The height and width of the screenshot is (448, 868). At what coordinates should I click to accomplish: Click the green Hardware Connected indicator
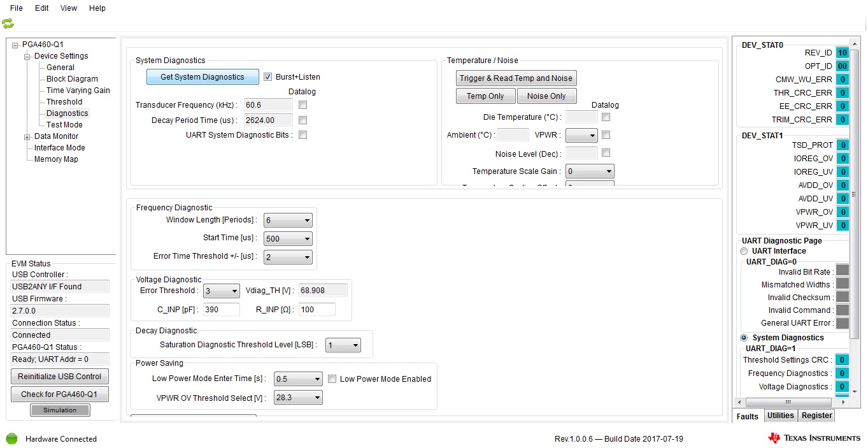click(11, 438)
